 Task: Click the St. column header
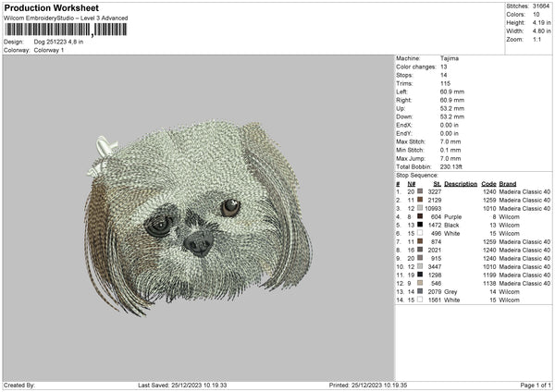(x=436, y=183)
